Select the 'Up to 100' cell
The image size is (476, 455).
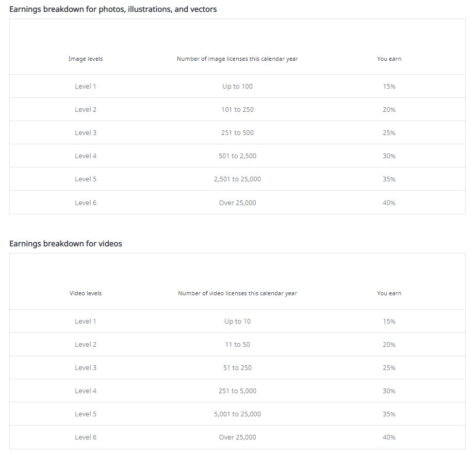coord(237,87)
